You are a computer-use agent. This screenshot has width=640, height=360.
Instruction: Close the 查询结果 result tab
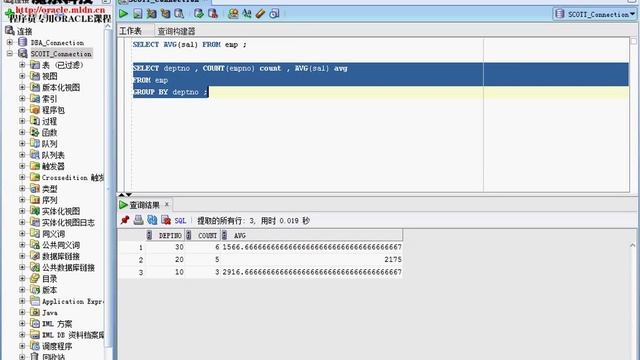click(167, 204)
